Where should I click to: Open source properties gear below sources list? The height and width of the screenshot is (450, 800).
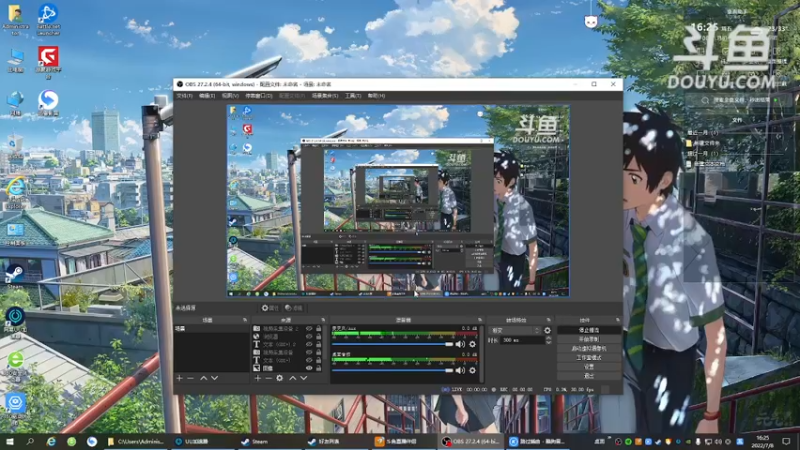tap(280, 378)
